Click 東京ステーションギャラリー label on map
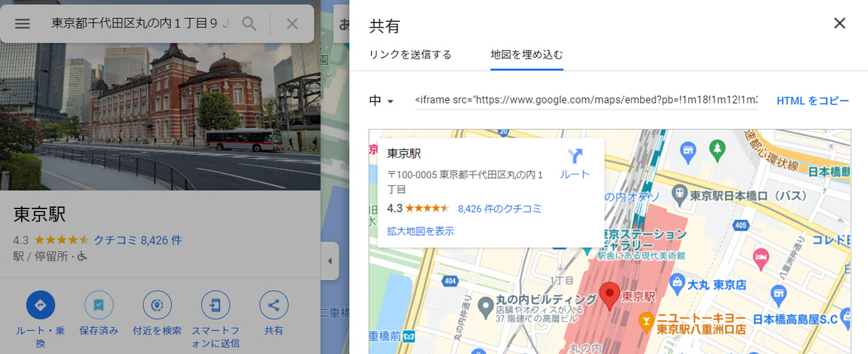Viewport: 868px width, 354px height. 642,240
